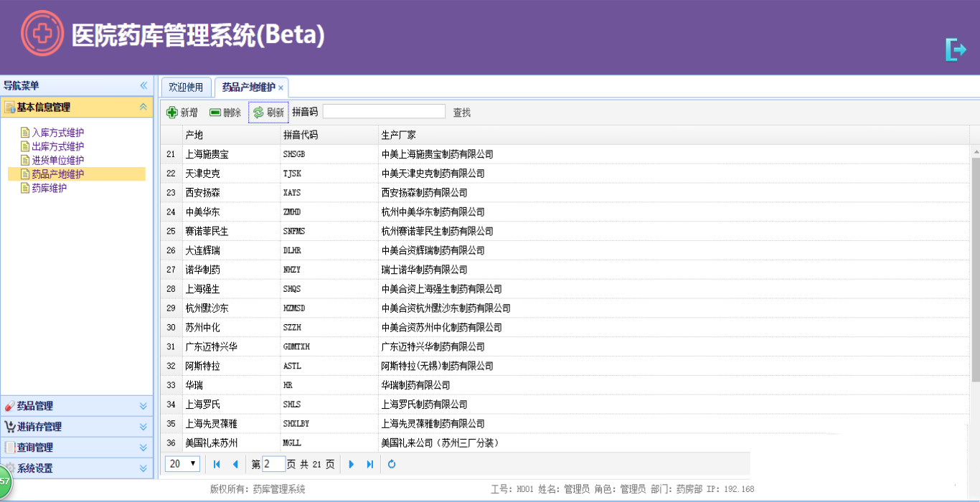Screen dimensions: 980x502
Task: Switch to the 欢迎使用 tab
Action: (x=187, y=87)
